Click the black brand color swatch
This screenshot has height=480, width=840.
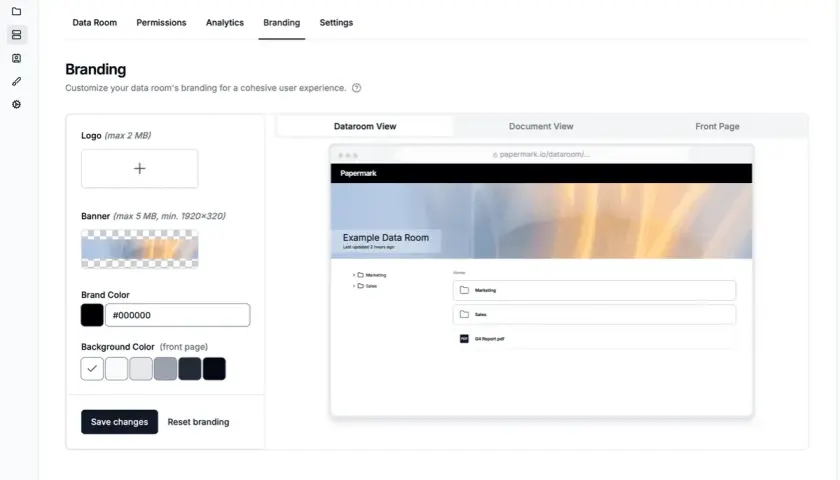click(x=92, y=315)
